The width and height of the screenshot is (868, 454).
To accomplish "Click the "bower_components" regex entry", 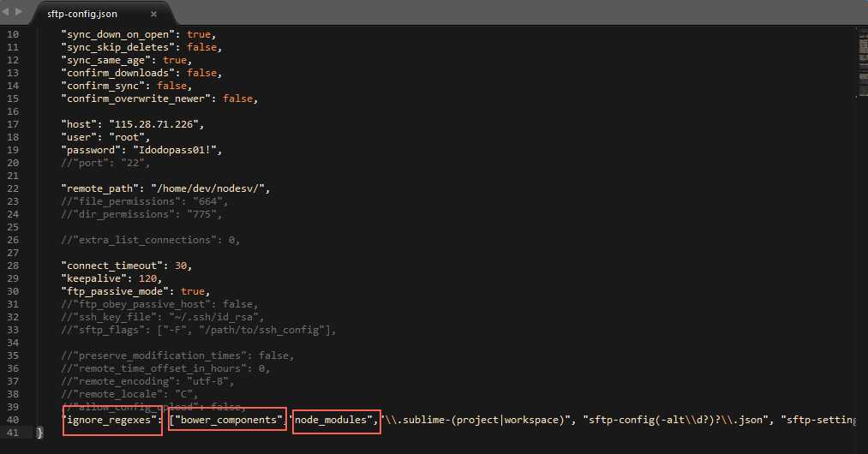I will click(229, 420).
